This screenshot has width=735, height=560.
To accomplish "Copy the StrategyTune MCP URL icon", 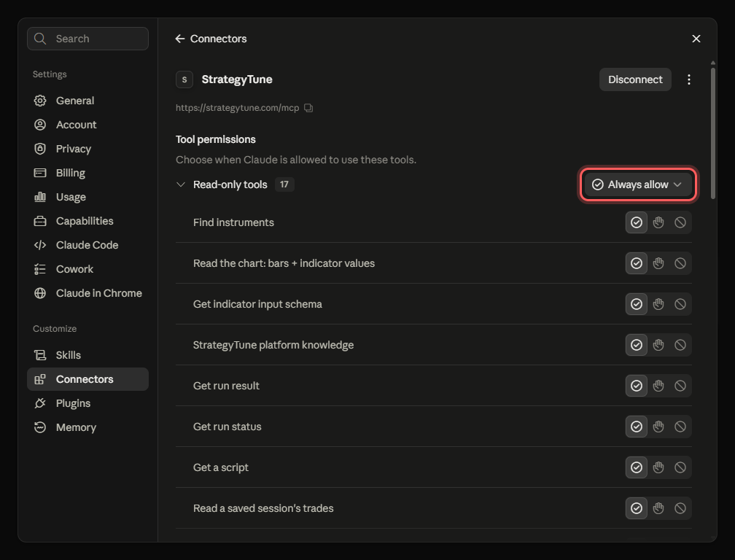I will click(308, 108).
